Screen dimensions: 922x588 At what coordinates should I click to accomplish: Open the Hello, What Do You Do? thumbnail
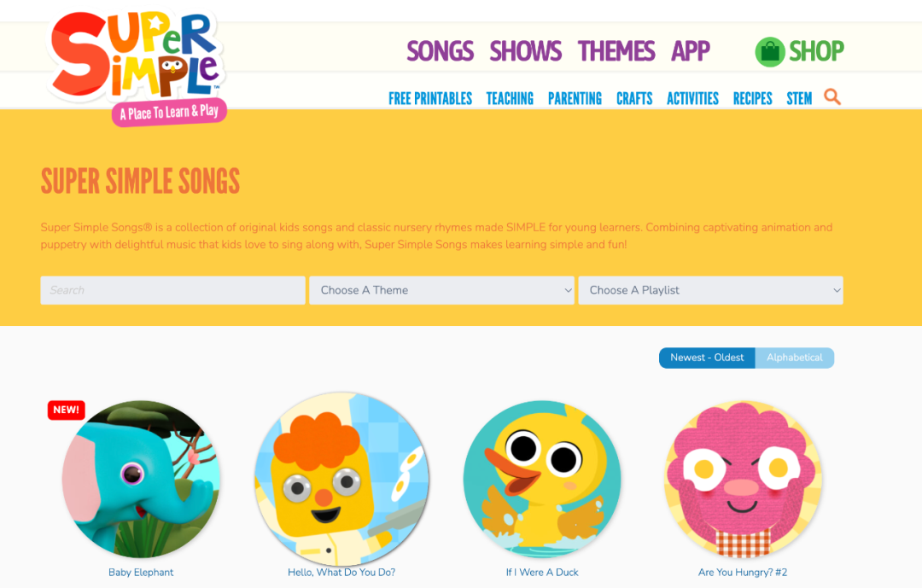click(x=341, y=480)
